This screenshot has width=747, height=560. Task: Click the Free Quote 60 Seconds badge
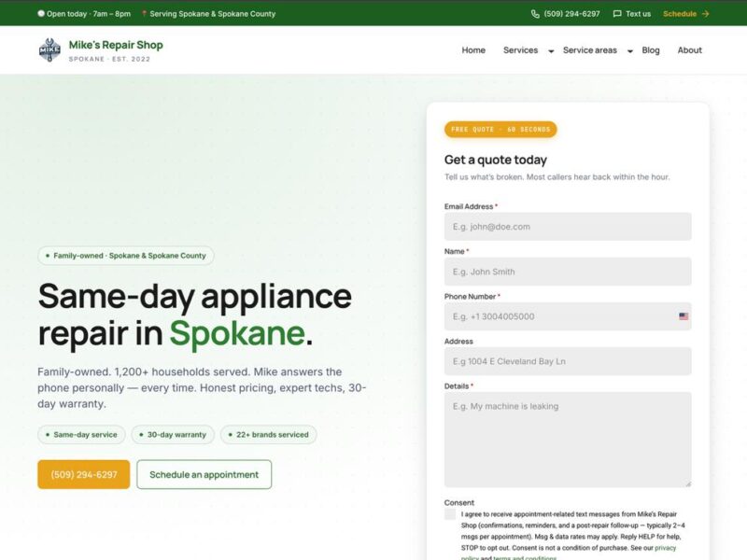(x=500, y=129)
